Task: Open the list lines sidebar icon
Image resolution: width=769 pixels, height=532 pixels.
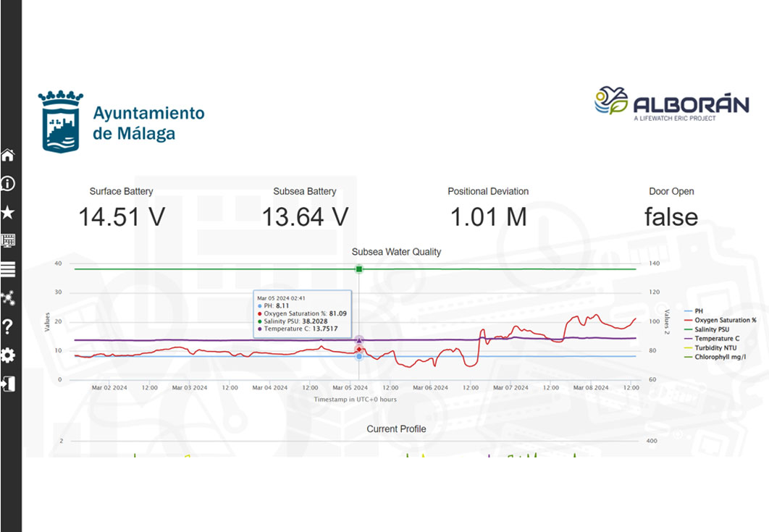Action: 8,269
